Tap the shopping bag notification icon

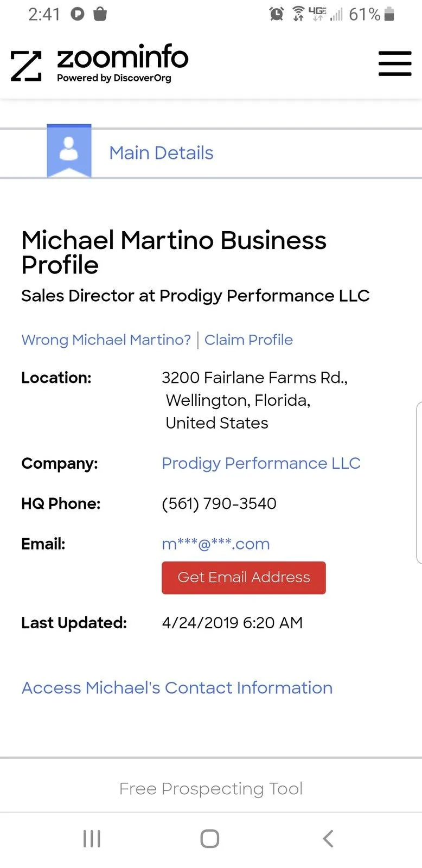pos(100,14)
